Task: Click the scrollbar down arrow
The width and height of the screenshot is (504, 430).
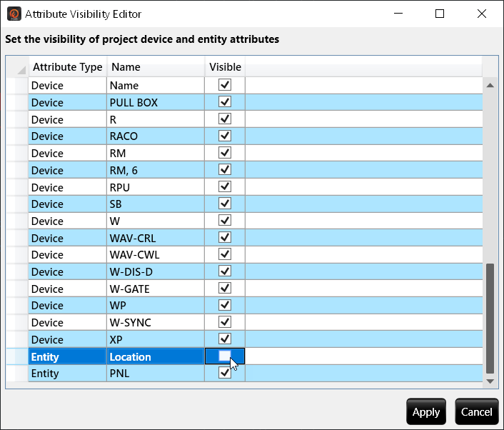Action: pyautogui.click(x=490, y=381)
